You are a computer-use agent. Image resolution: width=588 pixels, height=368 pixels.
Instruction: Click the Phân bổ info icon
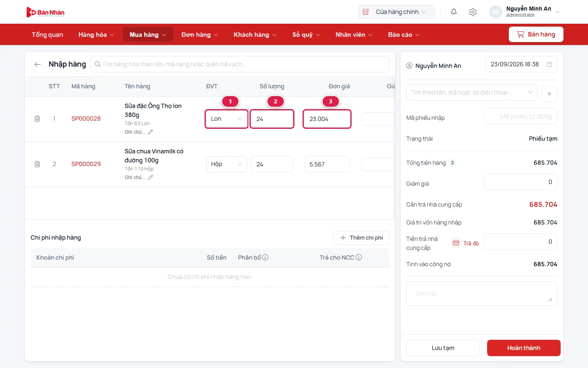tap(265, 257)
